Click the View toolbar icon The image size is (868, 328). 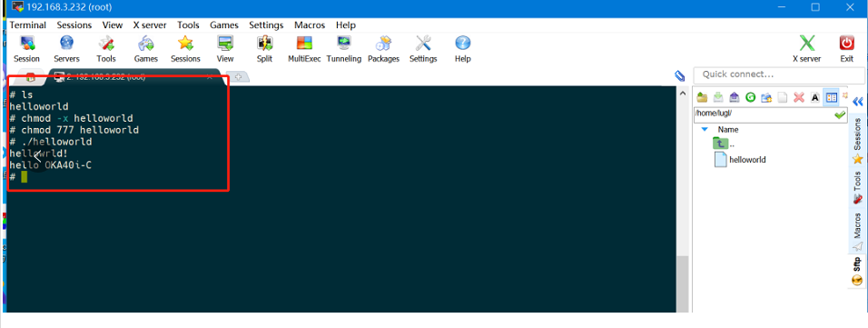pos(225,49)
